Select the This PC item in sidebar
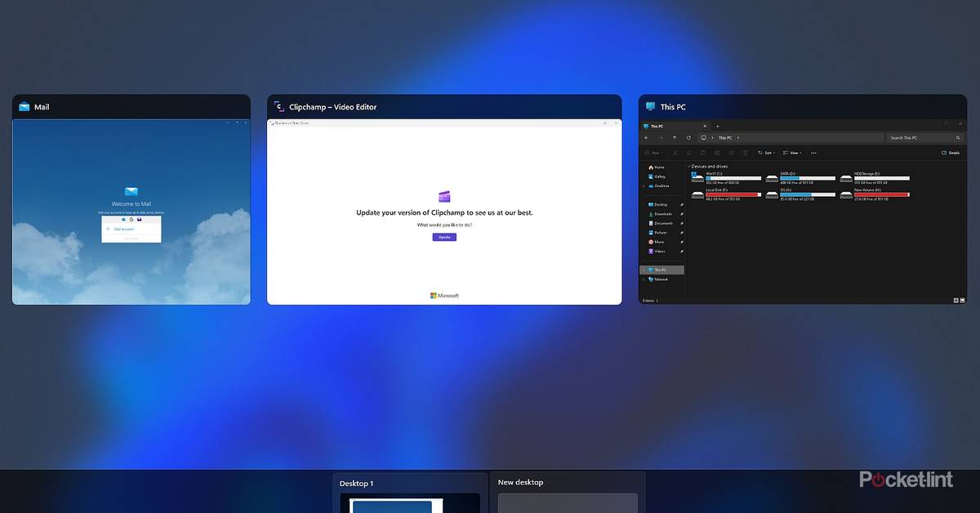This screenshot has height=513, width=980. coord(658,270)
